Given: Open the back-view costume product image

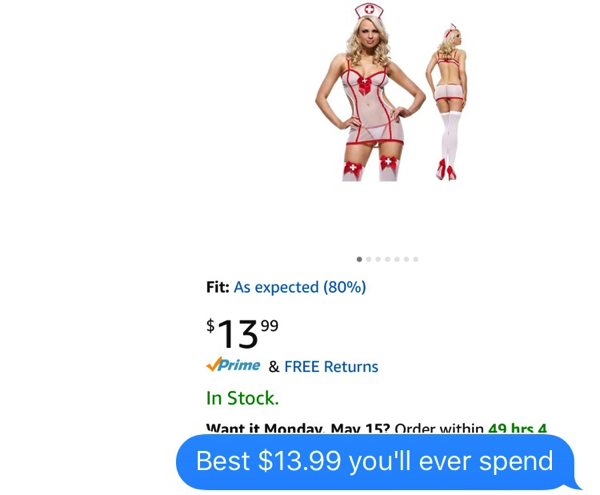Looking at the screenshot, I should (x=447, y=101).
